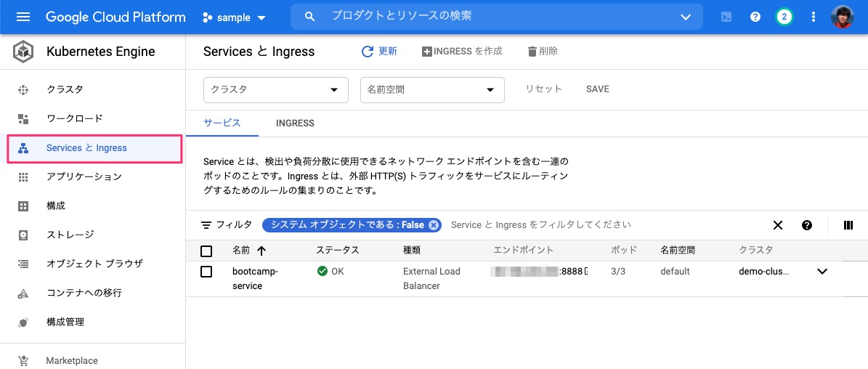The image size is (868, 369).
Task: Remove the システム オブジェクトである False chip
Action: coord(434,225)
